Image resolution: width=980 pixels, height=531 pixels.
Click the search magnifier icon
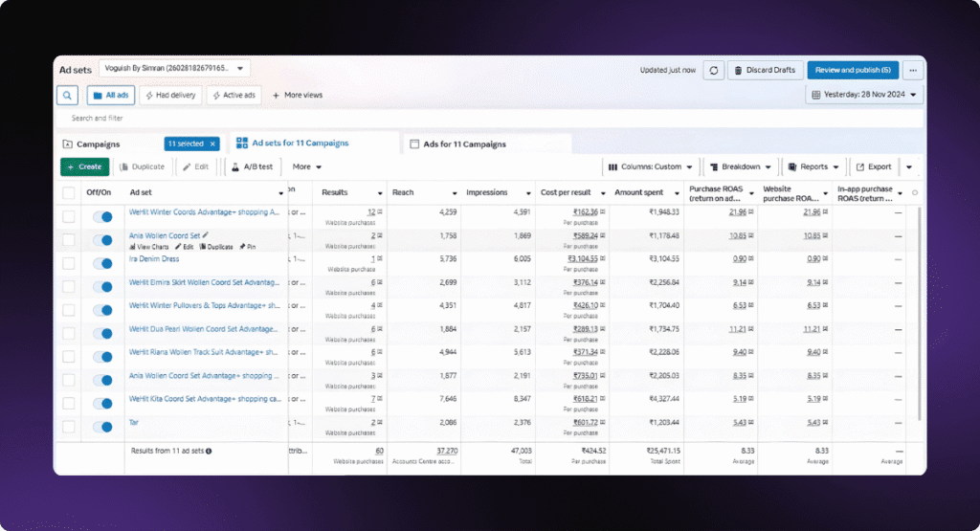(x=67, y=96)
